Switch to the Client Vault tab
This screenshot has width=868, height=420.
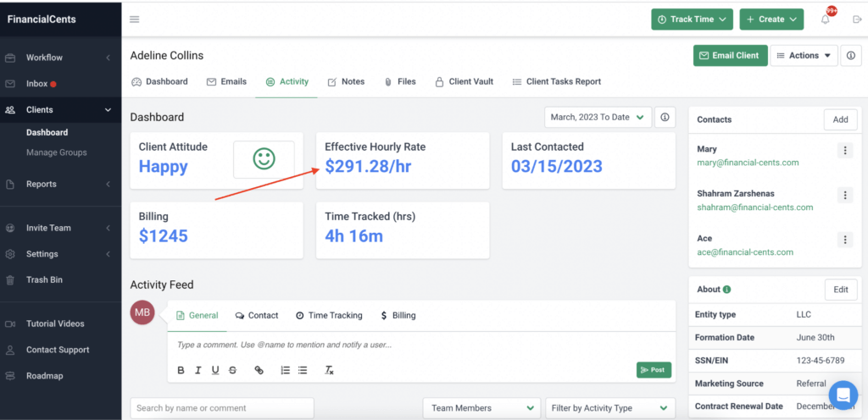(x=464, y=82)
